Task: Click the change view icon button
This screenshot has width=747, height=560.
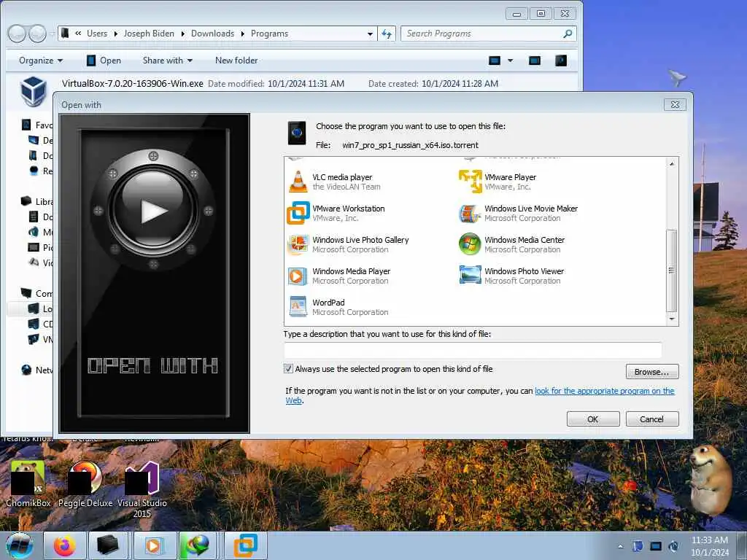Action: pos(495,61)
